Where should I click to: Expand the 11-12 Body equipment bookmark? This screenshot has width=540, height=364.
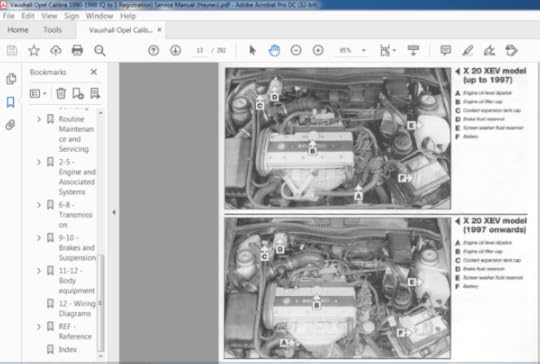(39, 271)
